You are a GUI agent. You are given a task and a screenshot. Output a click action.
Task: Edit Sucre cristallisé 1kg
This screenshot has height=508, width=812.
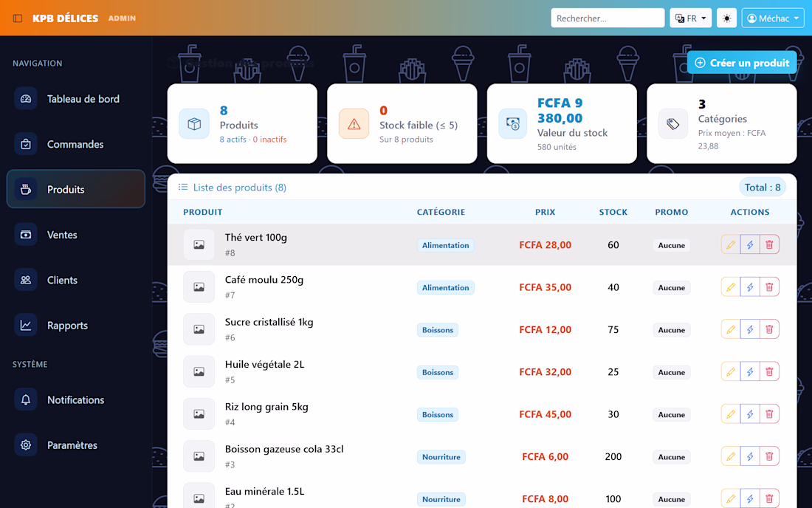click(730, 329)
